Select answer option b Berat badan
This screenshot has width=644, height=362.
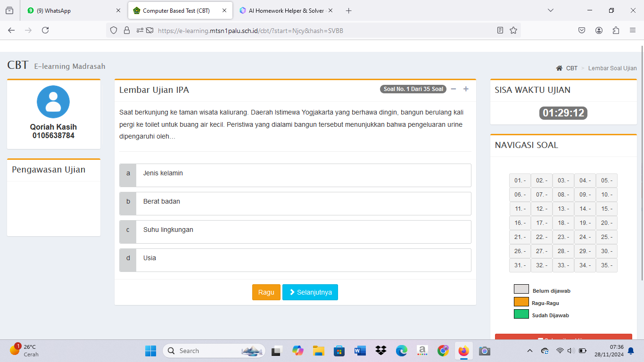pyautogui.click(x=295, y=204)
